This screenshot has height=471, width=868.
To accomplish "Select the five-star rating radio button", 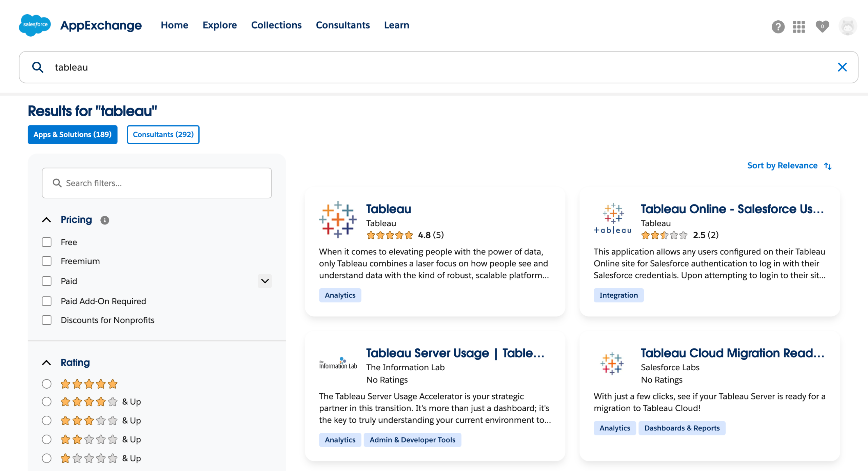I will coord(47,384).
